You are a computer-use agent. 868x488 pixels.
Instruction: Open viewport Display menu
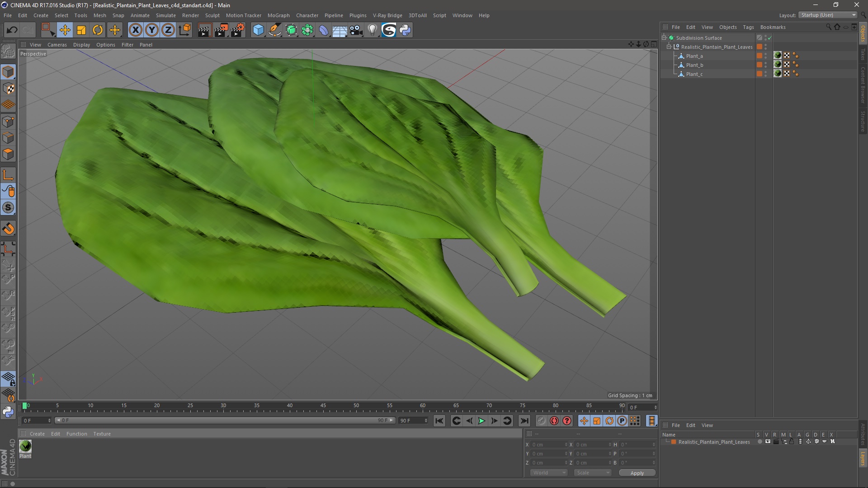(81, 45)
